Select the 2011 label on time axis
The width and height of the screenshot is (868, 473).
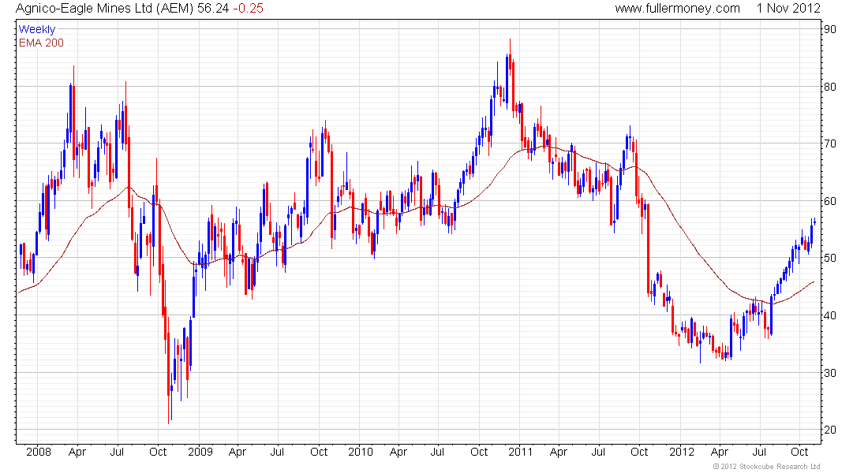tap(520, 452)
